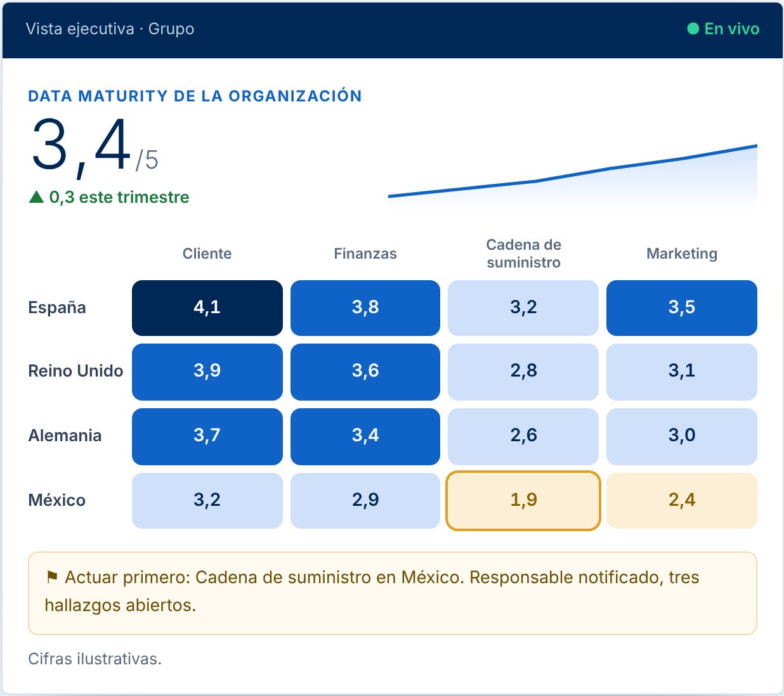Select the Alemania row label

coord(65,435)
